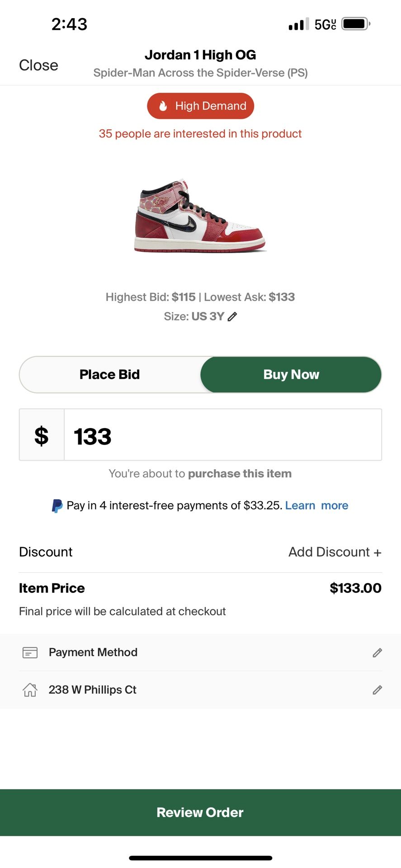Viewport: 401px width, 868px height.
Task: Select the Close option at top left
Action: [x=38, y=65]
